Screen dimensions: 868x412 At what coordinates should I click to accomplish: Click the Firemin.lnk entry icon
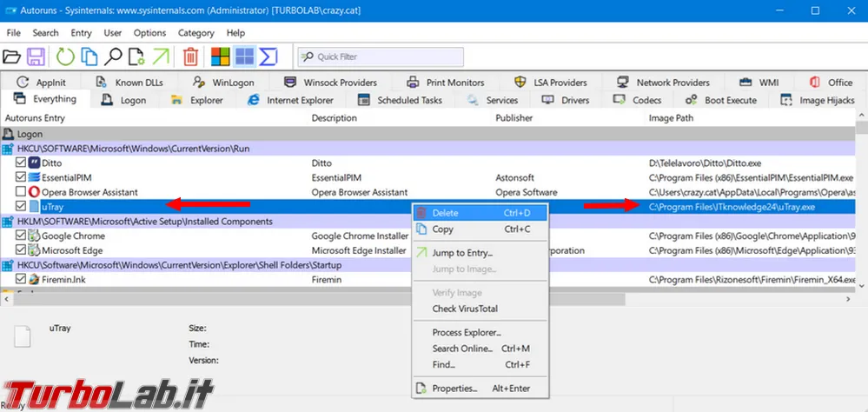[35, 280]
